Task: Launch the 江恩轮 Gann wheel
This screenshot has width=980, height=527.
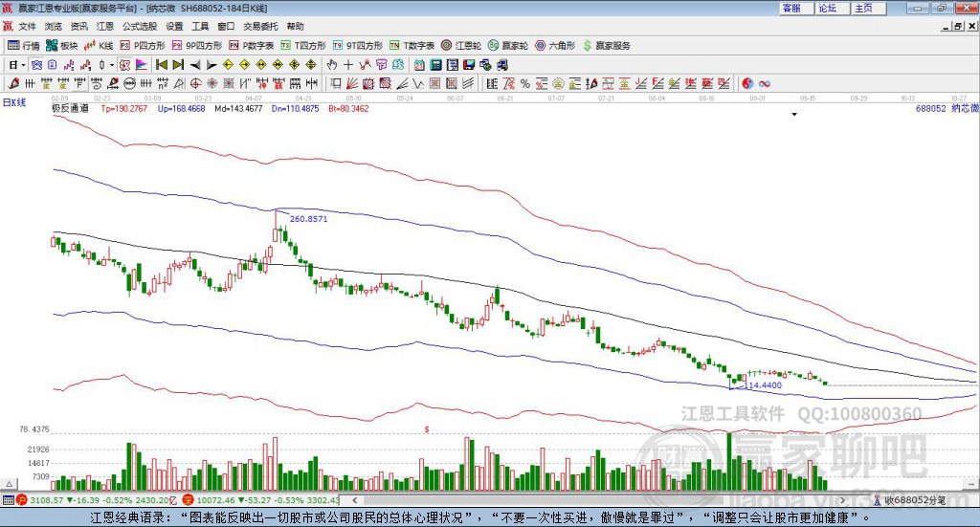Action: point(461,46)
